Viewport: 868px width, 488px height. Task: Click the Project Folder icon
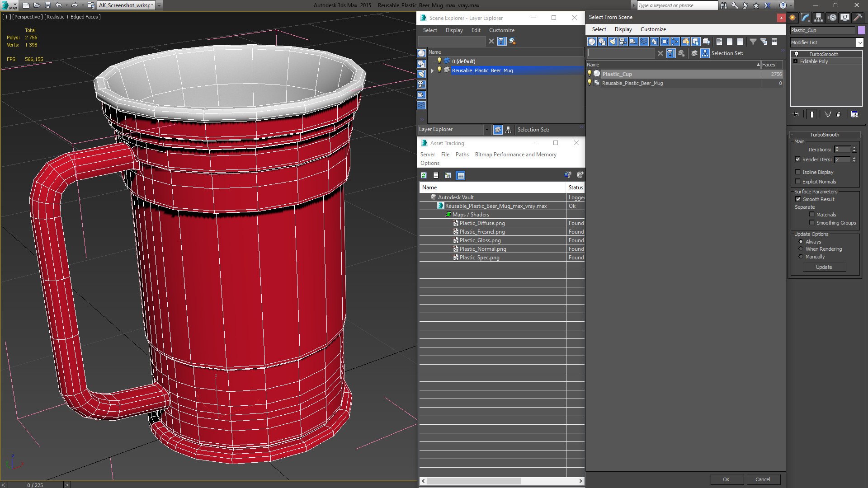coord(91,5)
